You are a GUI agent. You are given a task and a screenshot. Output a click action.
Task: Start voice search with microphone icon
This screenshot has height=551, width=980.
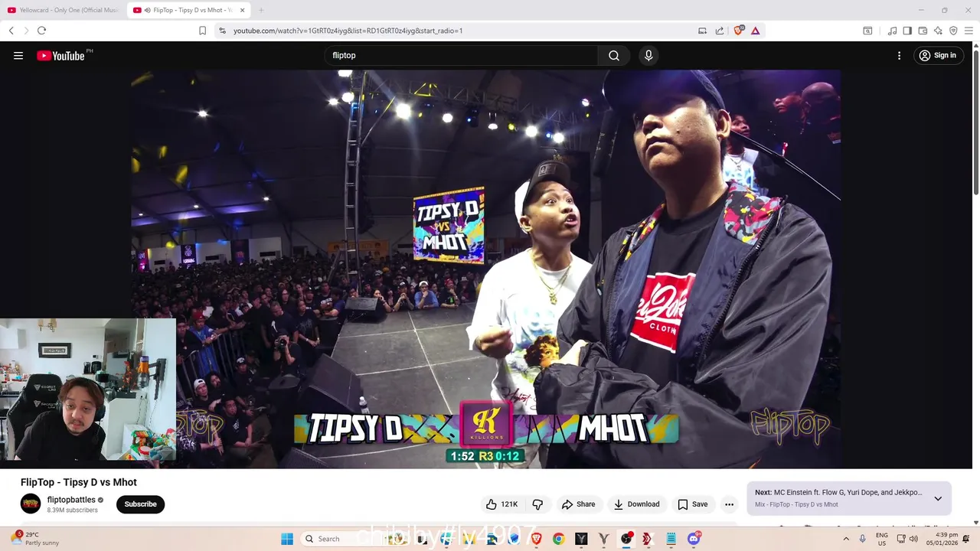[648, 55]
